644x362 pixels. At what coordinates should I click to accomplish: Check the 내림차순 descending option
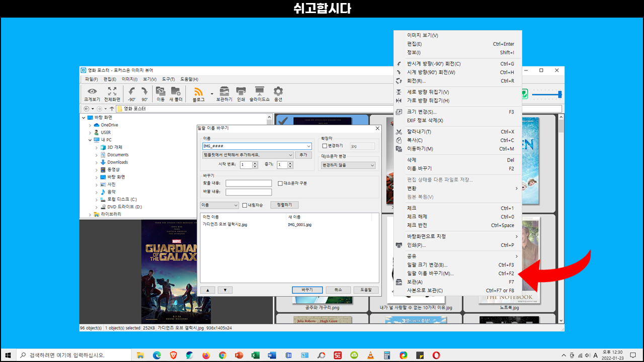tap(245, 205)
